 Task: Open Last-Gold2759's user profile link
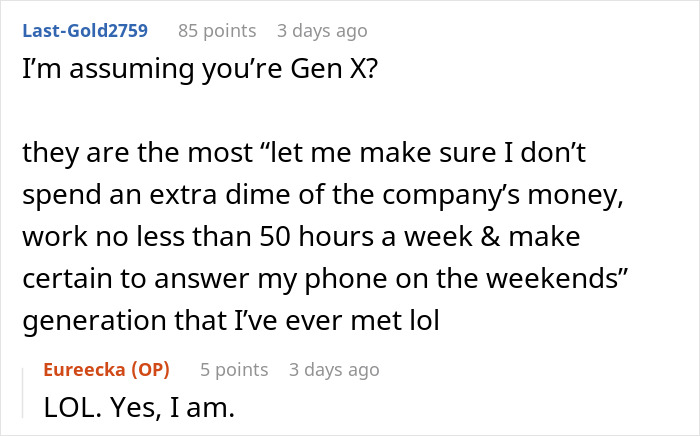85,31
